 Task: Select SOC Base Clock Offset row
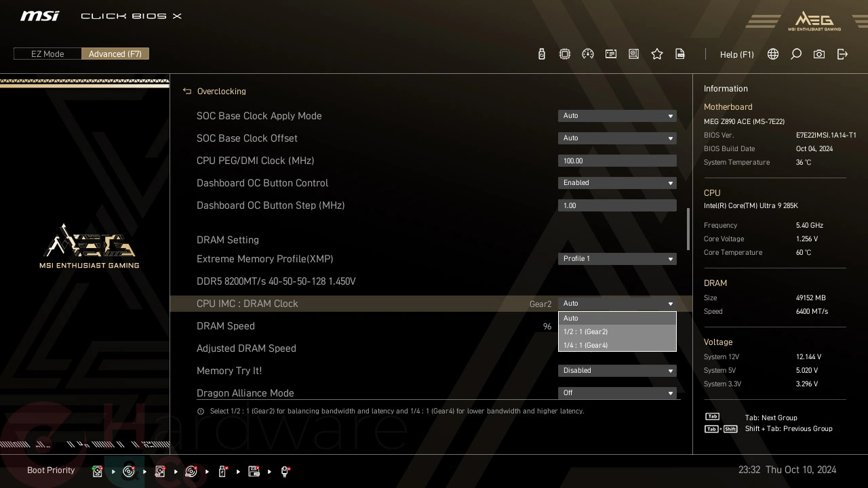point(431,138)
